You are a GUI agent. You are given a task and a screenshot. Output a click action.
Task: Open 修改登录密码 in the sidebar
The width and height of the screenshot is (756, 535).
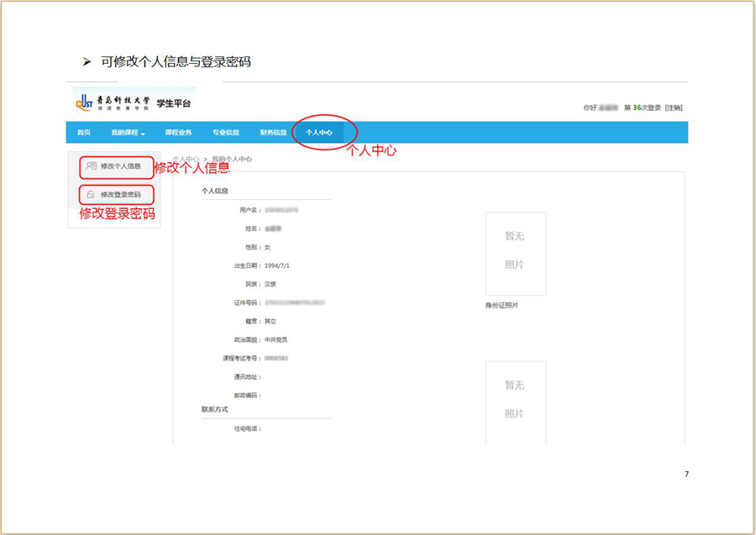(x=120, y=195)
